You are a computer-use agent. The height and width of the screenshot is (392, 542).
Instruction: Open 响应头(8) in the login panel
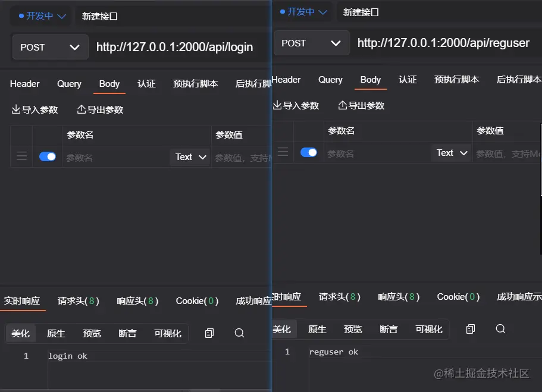click(x=137, y=301)
